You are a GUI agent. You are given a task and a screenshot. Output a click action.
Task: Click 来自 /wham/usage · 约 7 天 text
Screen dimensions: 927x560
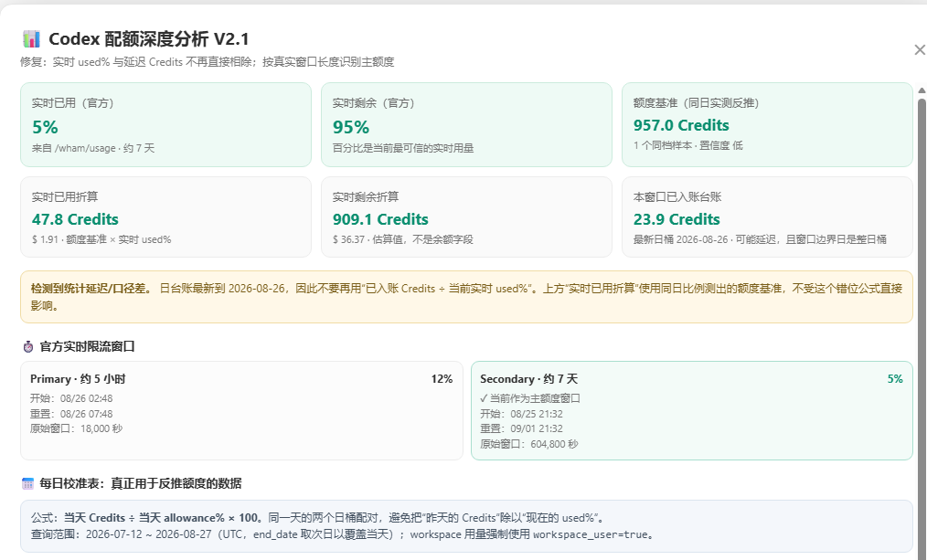click(x=93, y=148)
